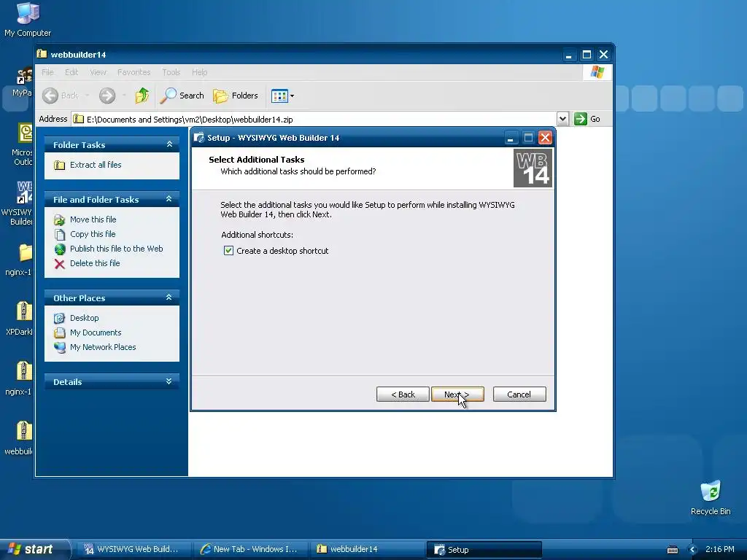Toggle the Folders pane button
Screen dimensions: 747x560
click(x=236, y=96)
